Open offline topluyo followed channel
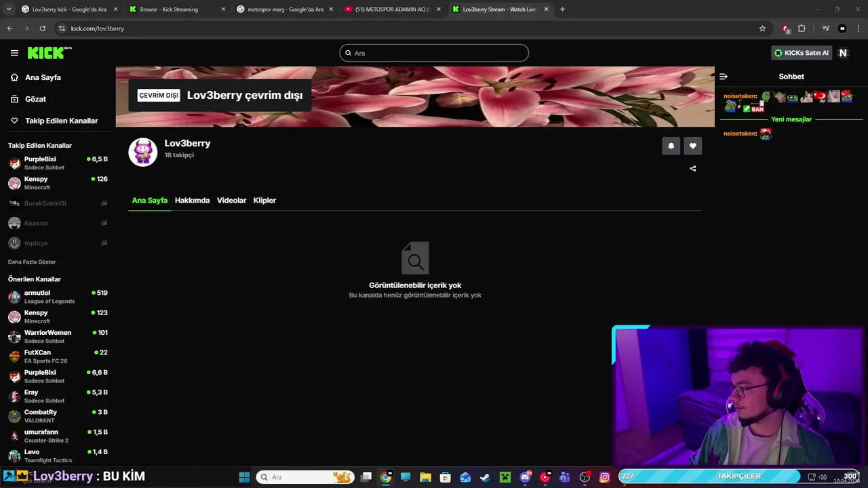 coord(58,243)
